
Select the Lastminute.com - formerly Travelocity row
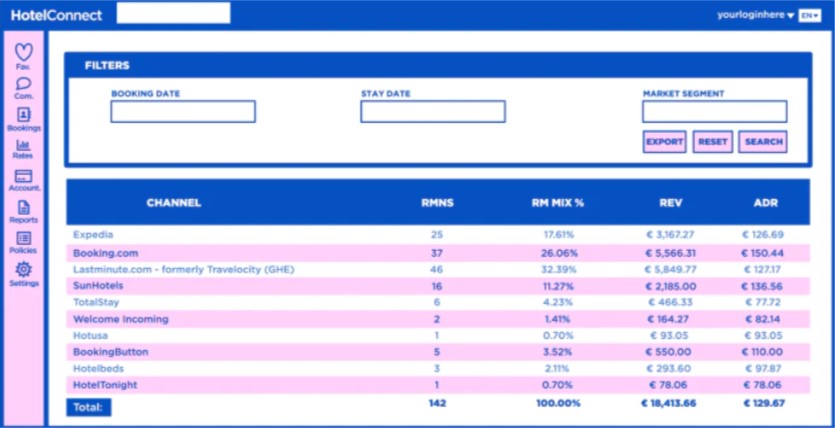tap(438, 269)
